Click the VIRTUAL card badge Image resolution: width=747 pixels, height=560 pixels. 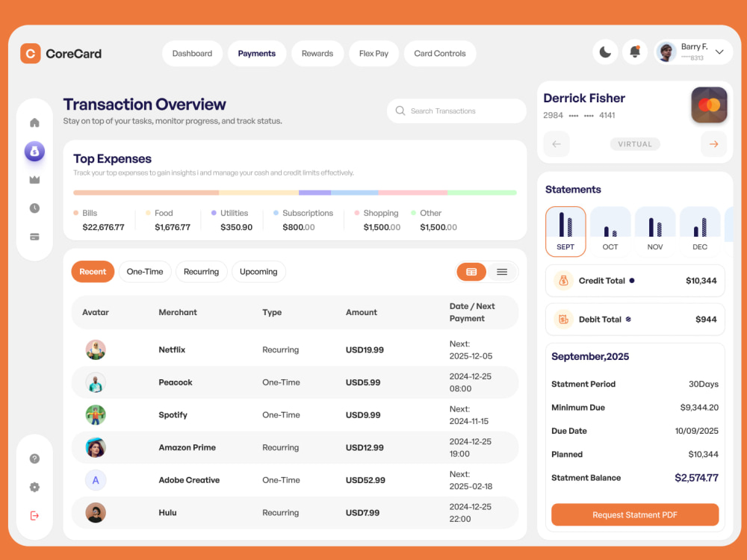tap(635, 144)
